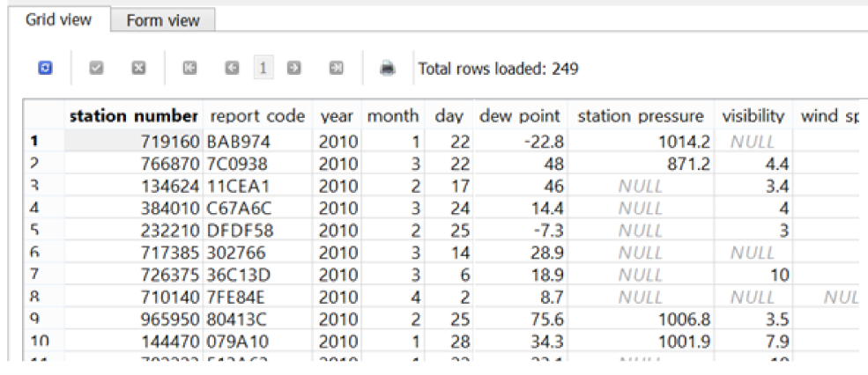Select station number cell 717385
This screenshot has width=868, height=375.
coord(133,253)
